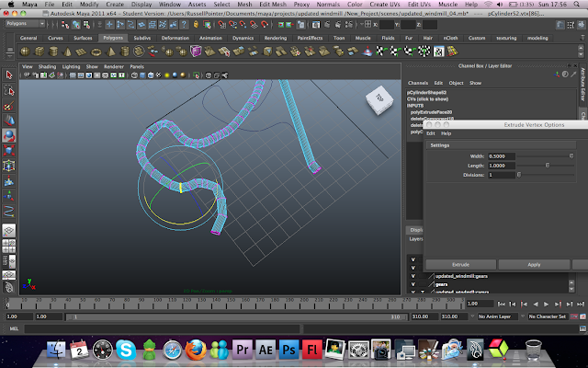Click the Extrude button
Image resolution: width=588 pixels, height=368 pixels.
pyautogui.click(x=461, y=265)
